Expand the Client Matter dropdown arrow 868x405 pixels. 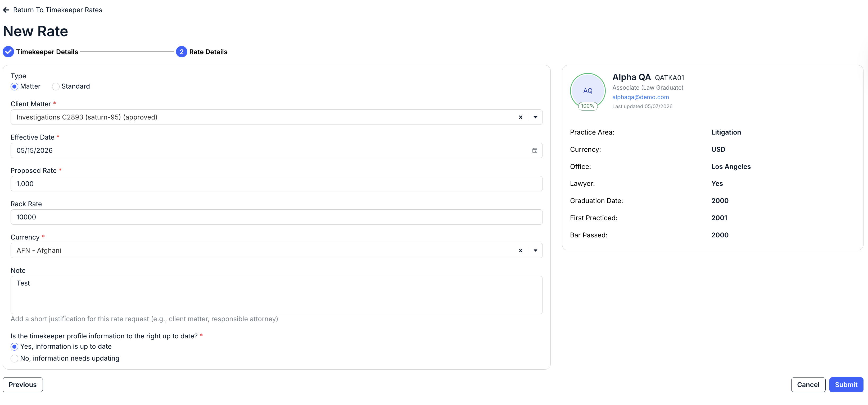(x=535, y=117)
